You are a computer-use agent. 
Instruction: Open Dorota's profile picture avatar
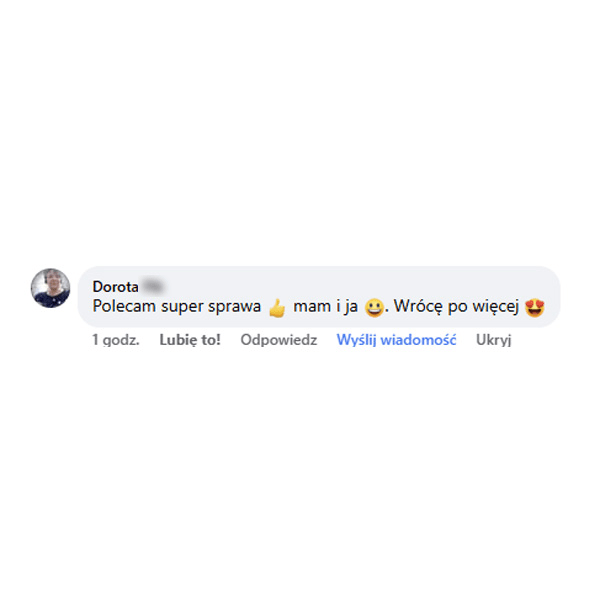pos(51,288)
